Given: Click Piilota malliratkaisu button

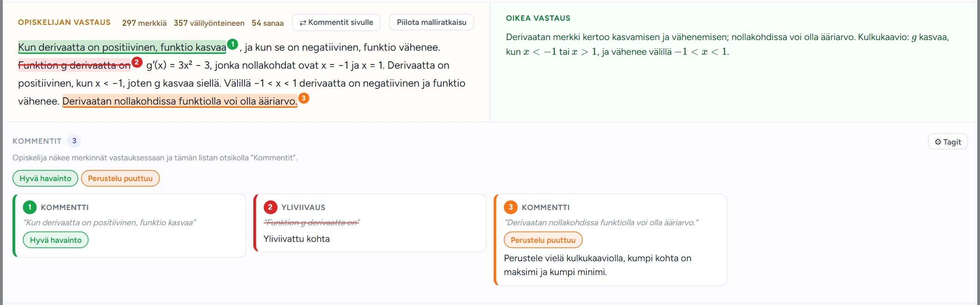Looking at the screenshot, I should (x=431, y=22).
